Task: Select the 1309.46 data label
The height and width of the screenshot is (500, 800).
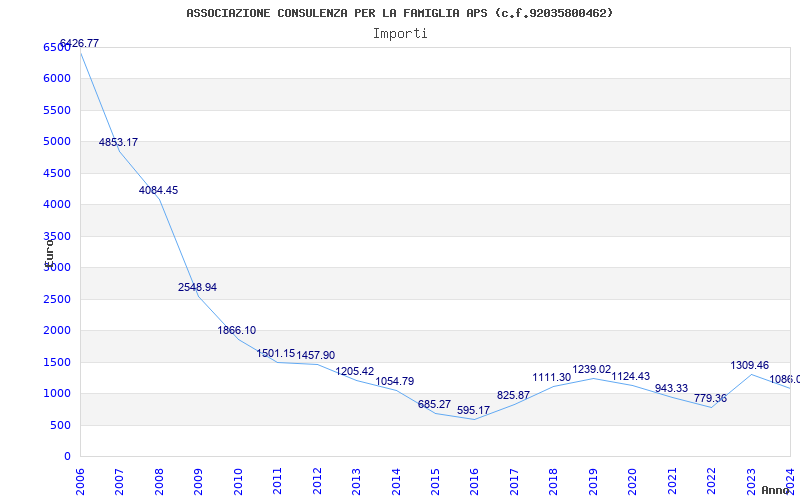Action: [x=749, y=365]
